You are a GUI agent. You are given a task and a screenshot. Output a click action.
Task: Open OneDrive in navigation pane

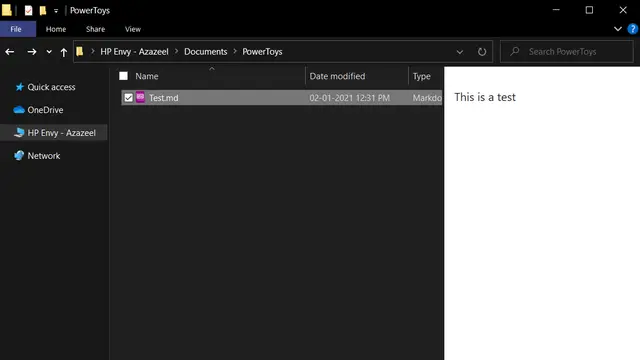tap(45, 110)
